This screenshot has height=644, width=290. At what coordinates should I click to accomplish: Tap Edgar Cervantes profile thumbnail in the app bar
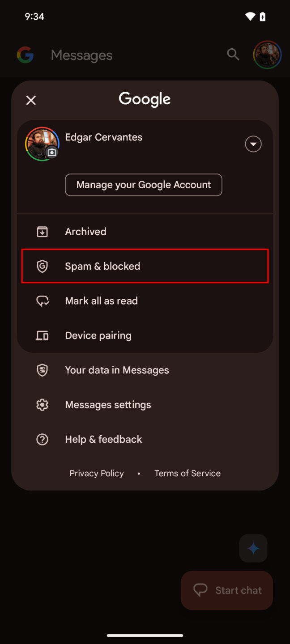point(267,54)
